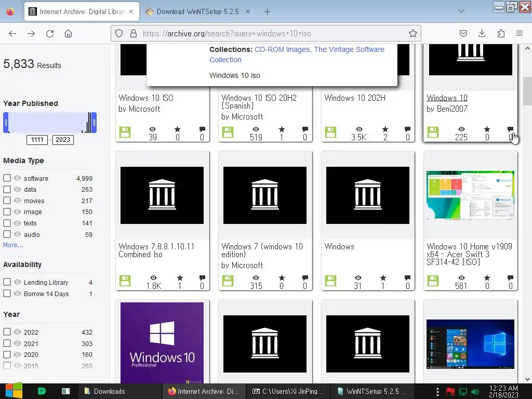Check the movies media type checkbox
Screen dimensions: 532x399
(7, 201)
